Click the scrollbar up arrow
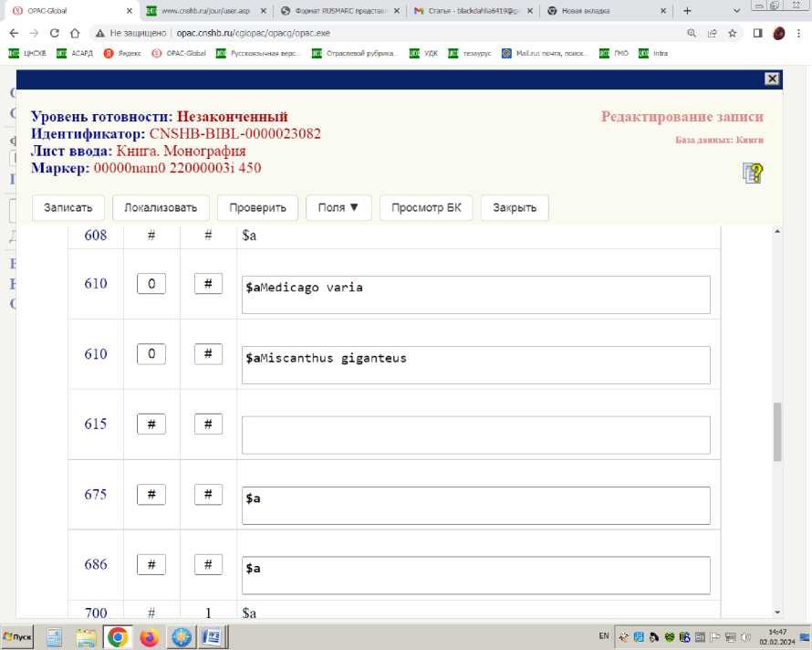Image resolution: width=812 pixels, height=650 pixels. point(776,232)
